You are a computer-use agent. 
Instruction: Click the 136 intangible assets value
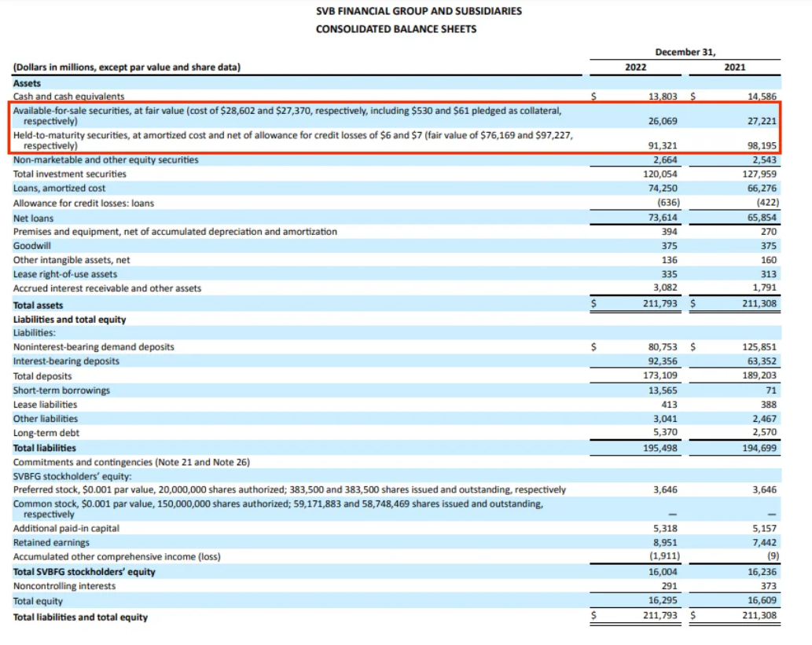[x=669, y=260]
